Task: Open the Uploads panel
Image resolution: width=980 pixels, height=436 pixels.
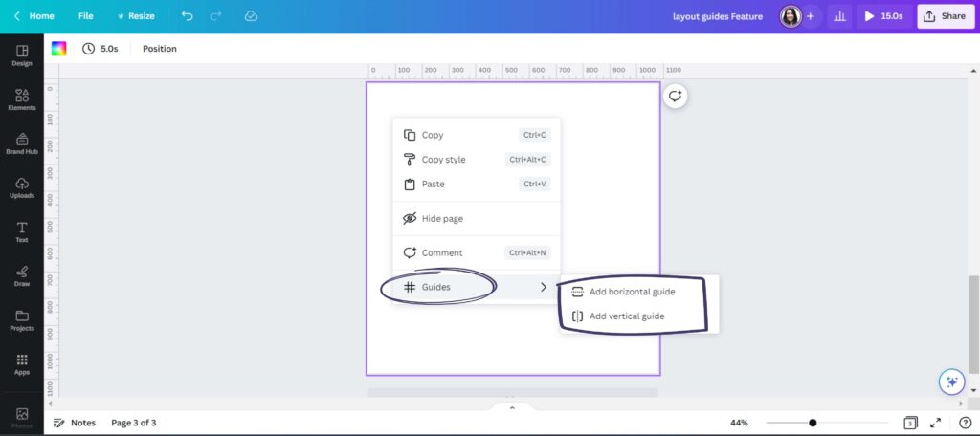Action: [22, 188]
